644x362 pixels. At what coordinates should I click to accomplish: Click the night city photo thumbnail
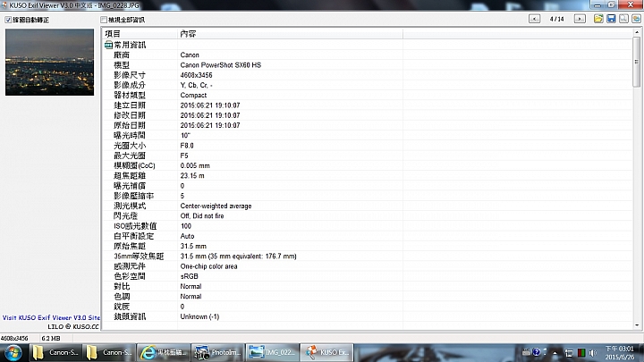coord(49,62)
